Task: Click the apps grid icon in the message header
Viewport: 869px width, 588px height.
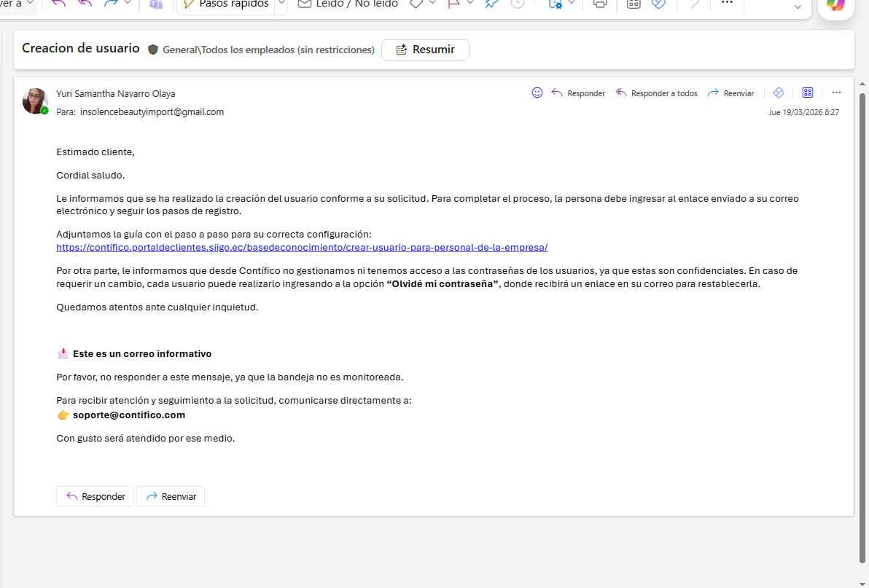Action: pyautogui.click(x=808, y=93)
